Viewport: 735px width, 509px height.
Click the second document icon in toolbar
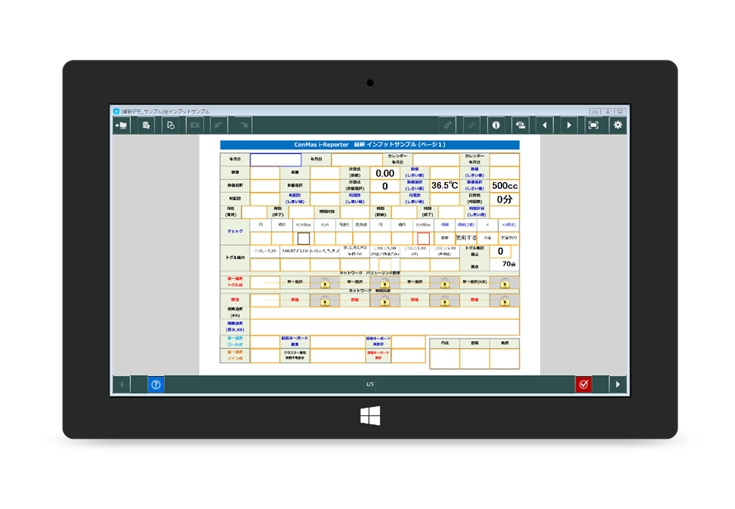coord(146,125)
